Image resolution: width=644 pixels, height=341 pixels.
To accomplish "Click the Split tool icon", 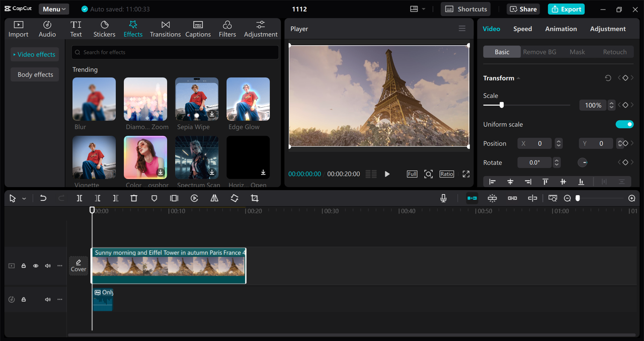I will coord(79,198).
